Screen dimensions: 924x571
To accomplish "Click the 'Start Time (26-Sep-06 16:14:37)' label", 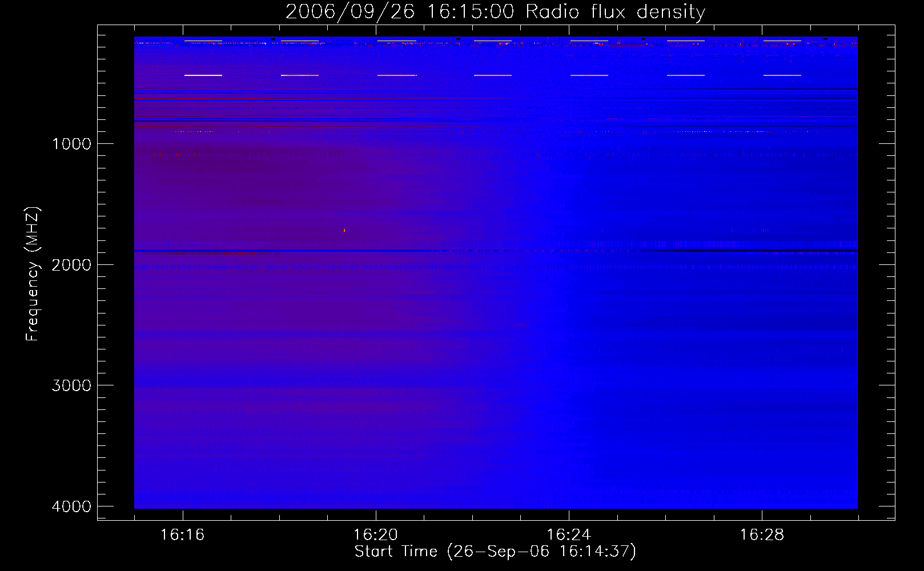I will [495, 552].
